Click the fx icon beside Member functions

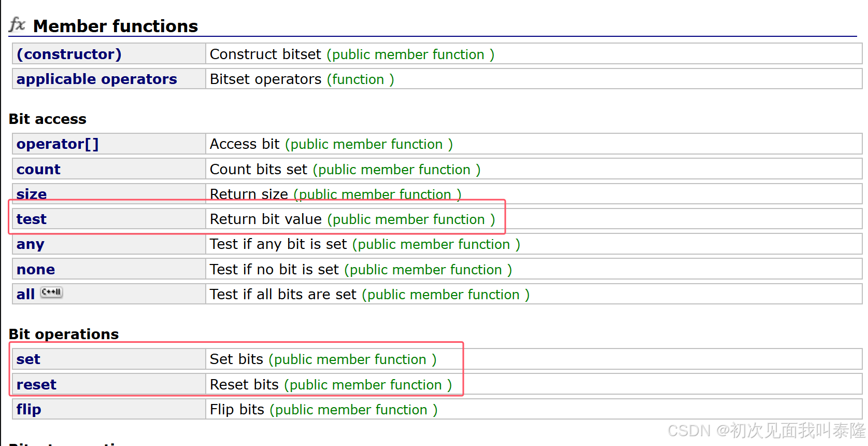pos(17,24)
